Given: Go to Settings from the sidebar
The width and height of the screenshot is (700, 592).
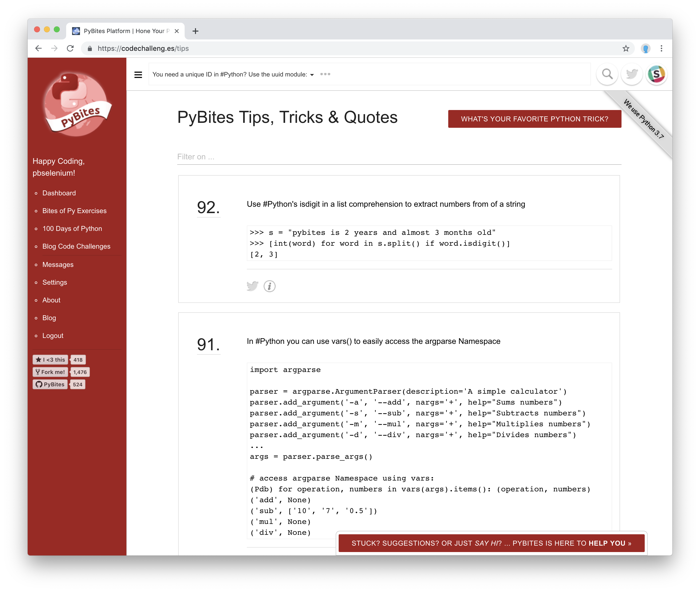Looking at the screenshot, I should point(54,282).
